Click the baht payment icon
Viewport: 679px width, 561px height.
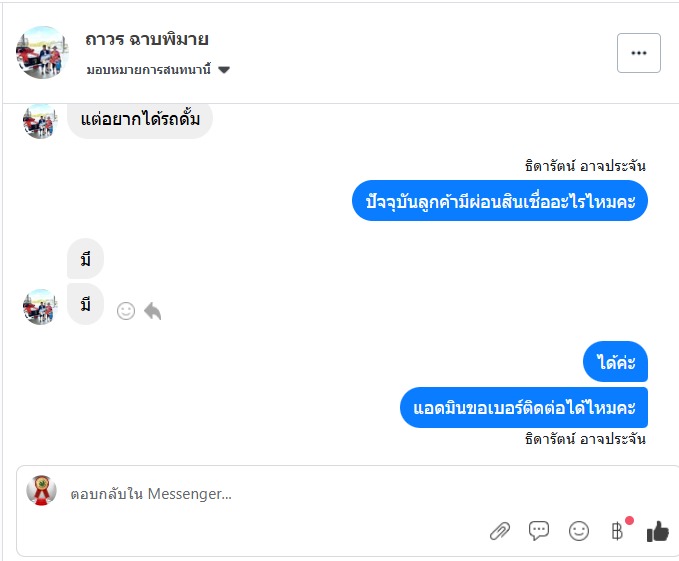tap(617, 531)
